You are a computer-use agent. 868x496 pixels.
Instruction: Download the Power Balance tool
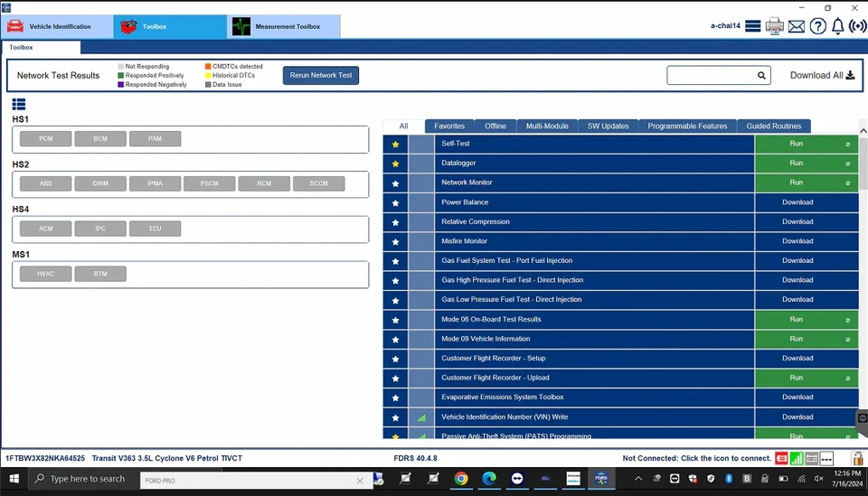806,202
